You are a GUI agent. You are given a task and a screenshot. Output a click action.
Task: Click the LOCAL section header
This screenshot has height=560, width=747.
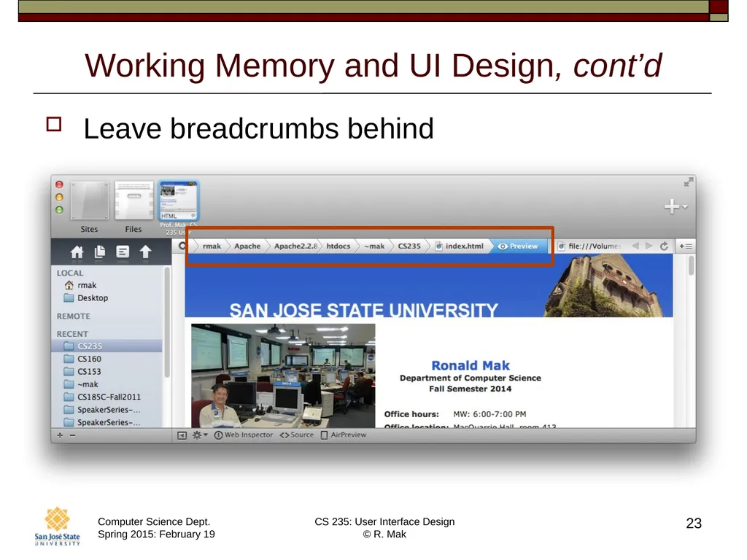click(70, 273)
